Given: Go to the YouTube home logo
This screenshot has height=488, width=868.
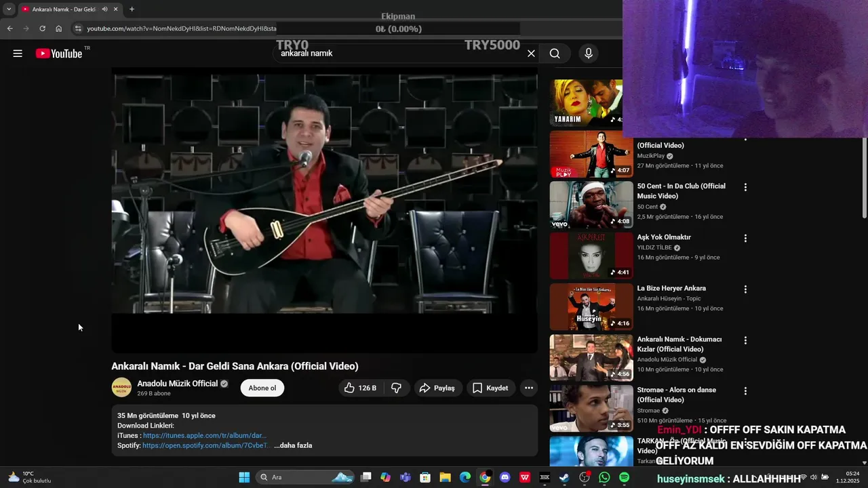Looking at the screenshot, I should [59, 54].
